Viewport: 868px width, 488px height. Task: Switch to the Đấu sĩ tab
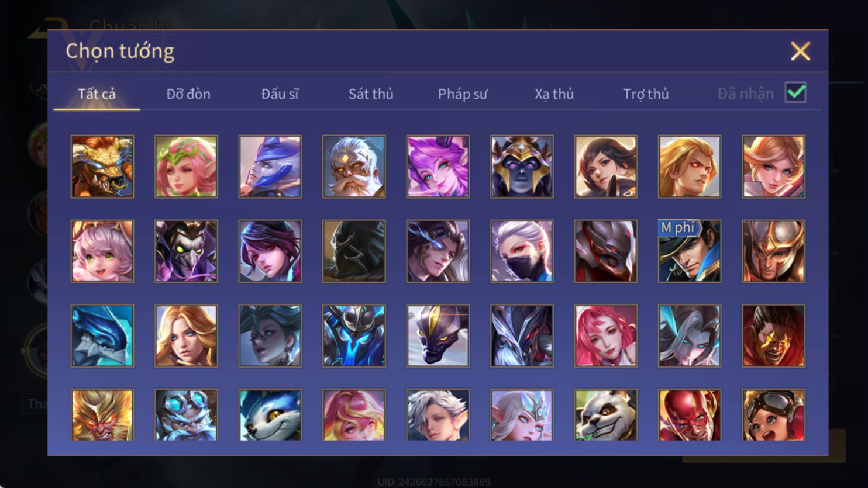[280, 94]
